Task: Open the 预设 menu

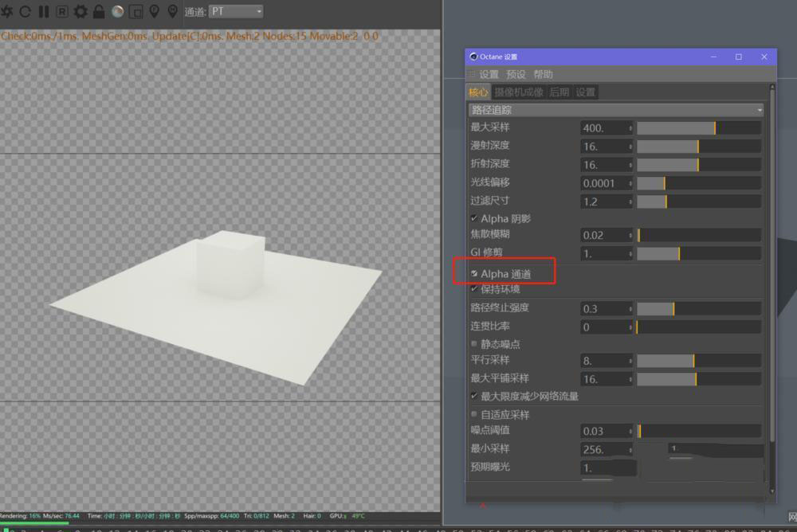Action: coord(516,75)
